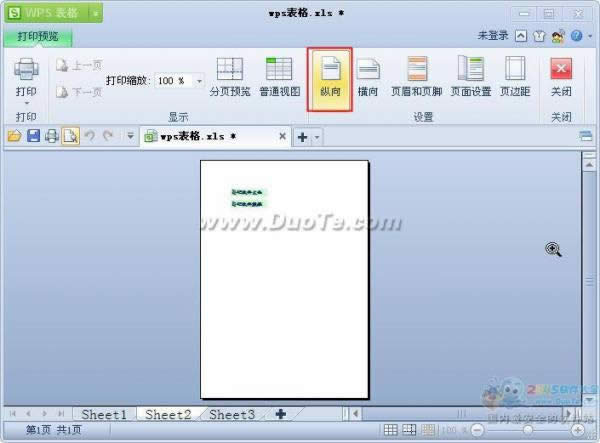Open the skin (shirt) icon

coord(539,36)
